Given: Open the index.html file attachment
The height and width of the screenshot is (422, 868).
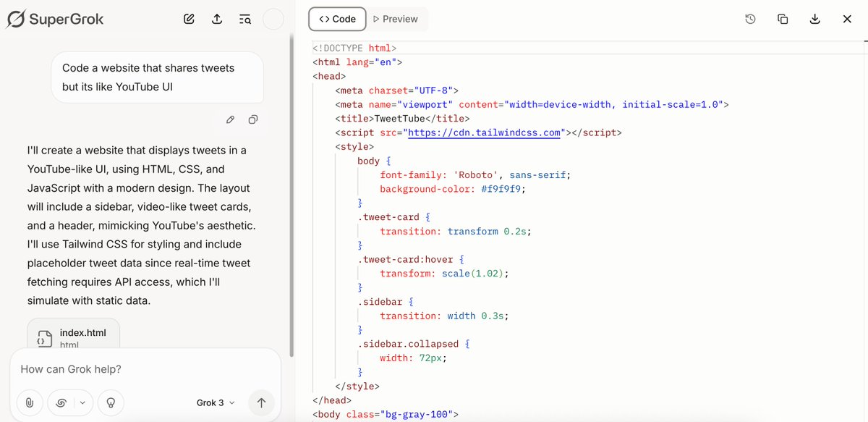Looking at the screenshot, I should (x=74, y=335).
